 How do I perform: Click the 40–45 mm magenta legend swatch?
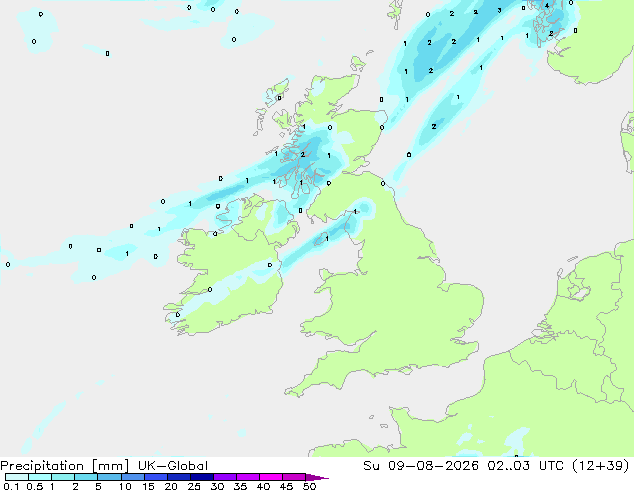point(270,477)
